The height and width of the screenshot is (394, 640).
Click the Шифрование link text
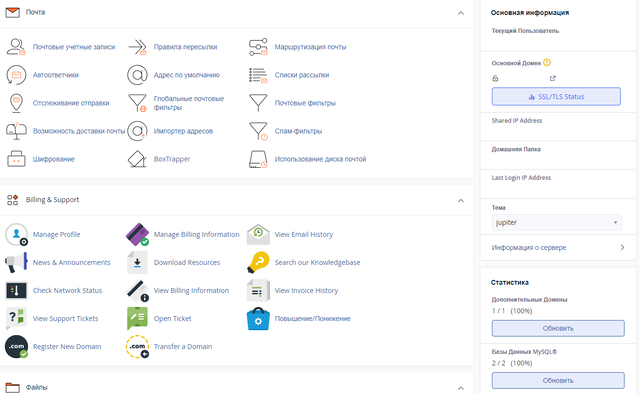(x=53, y=159)
